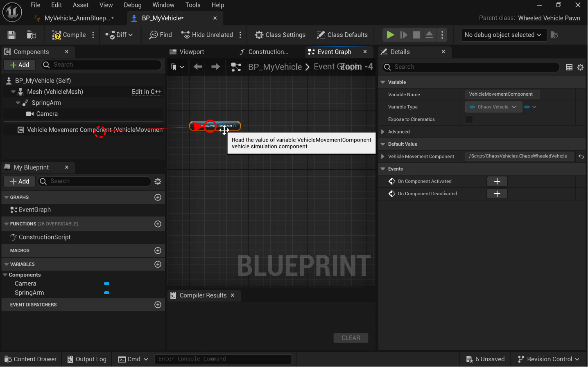Compile the blueprint
The width and height of the screenshot is (588, 367).
tap(69, 35)
